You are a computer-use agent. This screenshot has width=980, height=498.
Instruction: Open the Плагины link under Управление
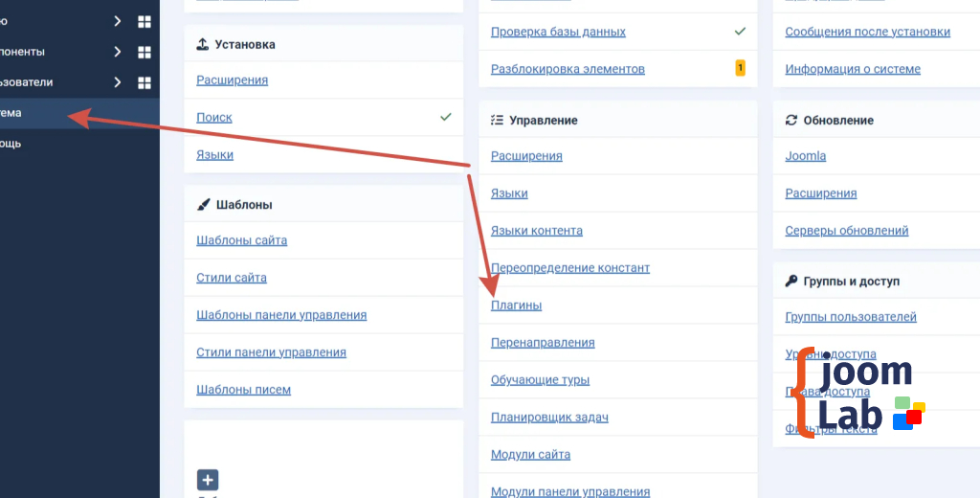516,306
